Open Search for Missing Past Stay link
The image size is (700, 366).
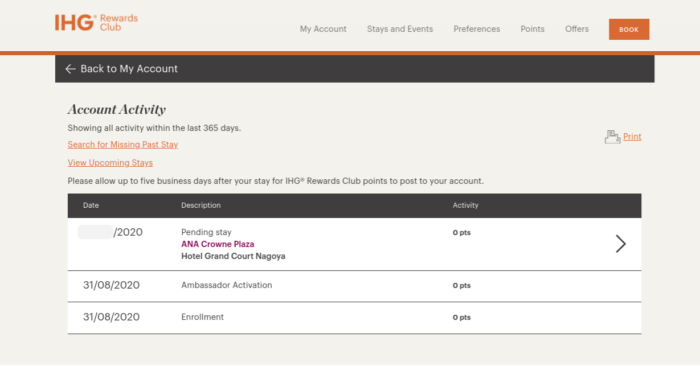click(x=123, y=145)
